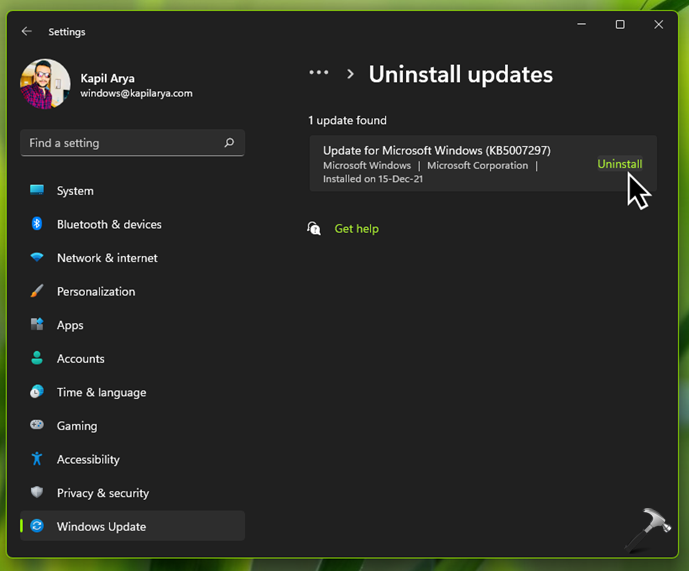Image resolution: width=689 pixels, height=571 pixels.
Task: Open Network & internet wifi icon
Action: coord(37,258)
